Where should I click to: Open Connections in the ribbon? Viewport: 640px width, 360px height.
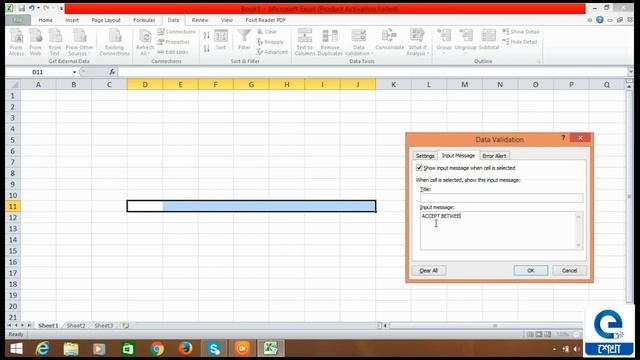point(176,31)
